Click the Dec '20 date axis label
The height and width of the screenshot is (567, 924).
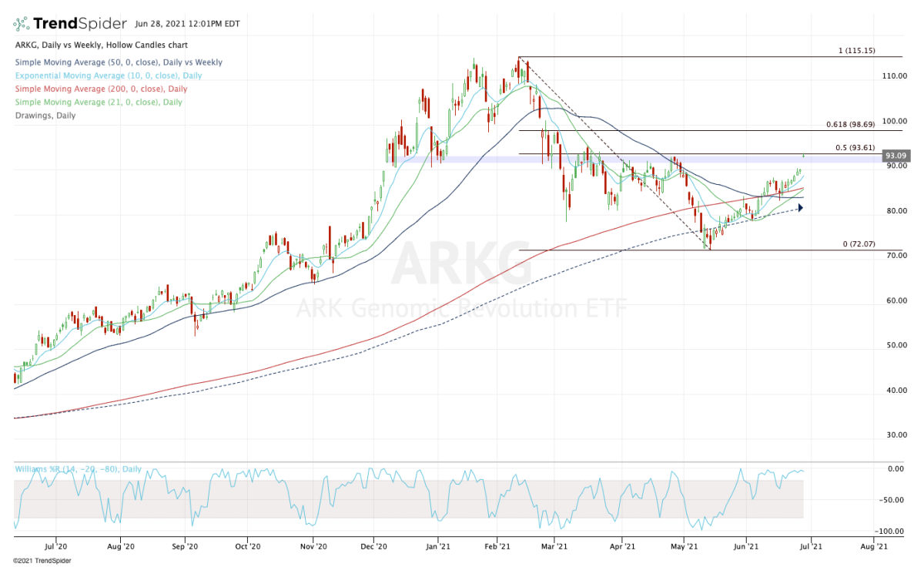373,545
